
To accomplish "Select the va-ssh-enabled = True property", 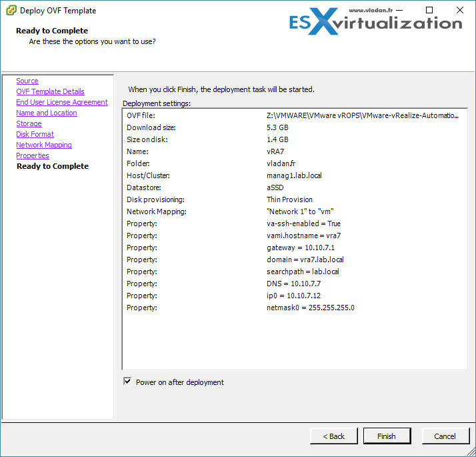I will (x=303, y=223).
